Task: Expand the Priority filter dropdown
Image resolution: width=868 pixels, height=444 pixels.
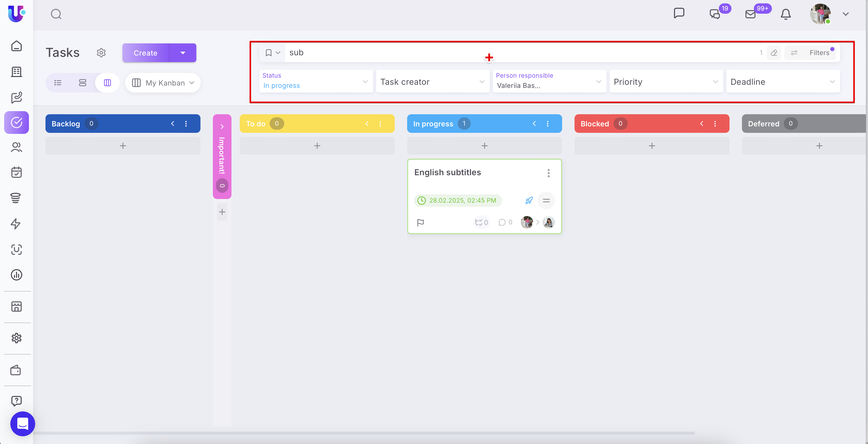Action: (x=666, y=82)
